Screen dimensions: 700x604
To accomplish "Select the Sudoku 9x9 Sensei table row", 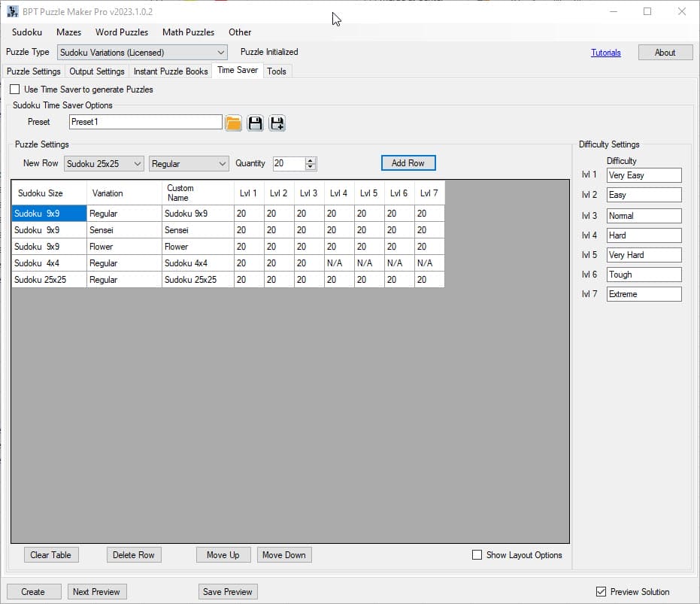I will coord(49,230).
